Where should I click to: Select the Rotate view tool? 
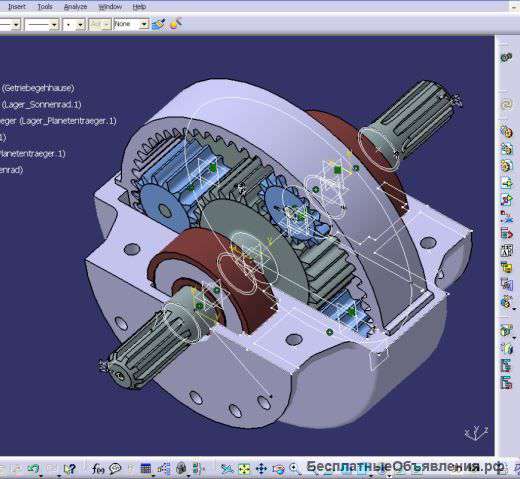pyautogui.click(x=278, y=469)
